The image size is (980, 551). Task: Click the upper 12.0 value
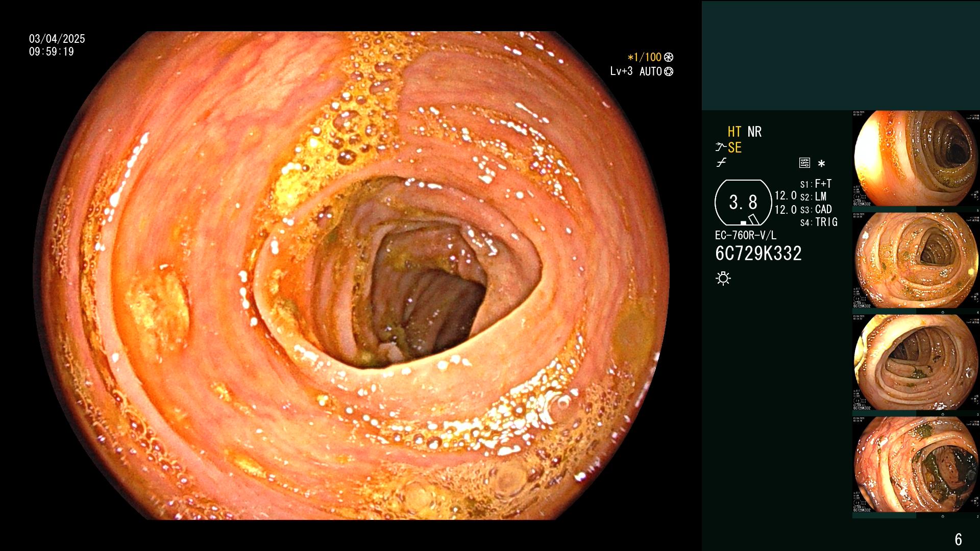coord(786,196)
